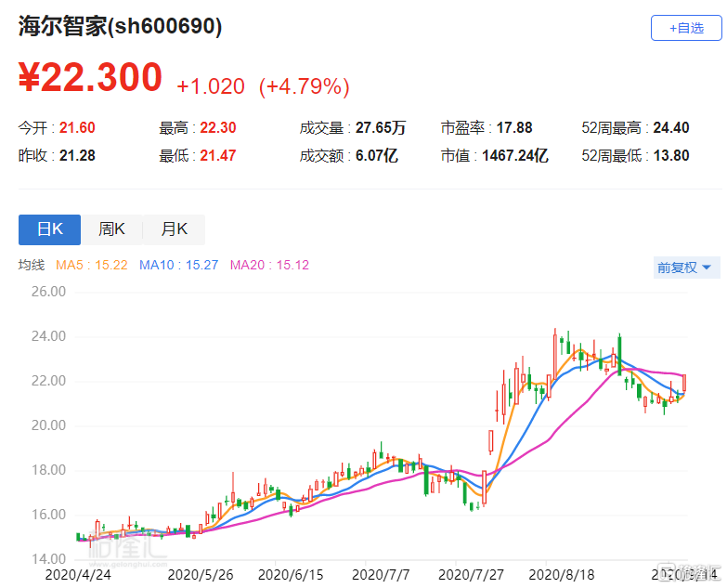Click the 22.00 y-axis label

[48, 381]
